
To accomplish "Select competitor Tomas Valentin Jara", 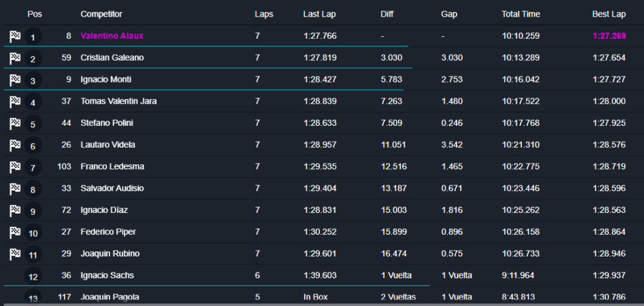I will [118, 101].
